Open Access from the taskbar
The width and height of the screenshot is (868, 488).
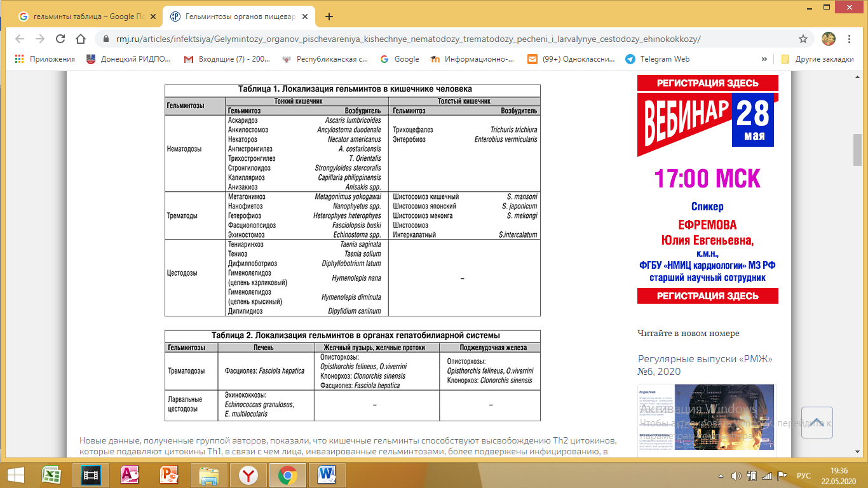pos(130,474)
